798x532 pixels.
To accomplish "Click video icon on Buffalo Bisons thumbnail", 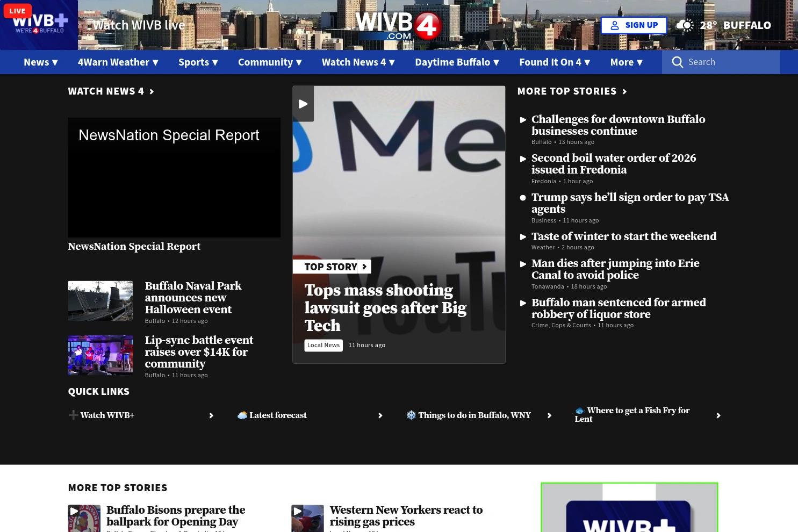I will coord(74,511).
